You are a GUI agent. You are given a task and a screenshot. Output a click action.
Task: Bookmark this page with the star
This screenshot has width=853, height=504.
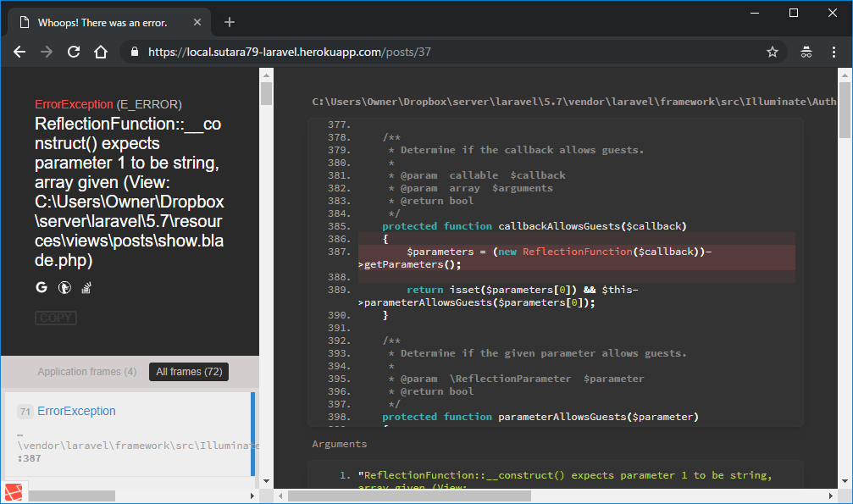click(772, 52)
